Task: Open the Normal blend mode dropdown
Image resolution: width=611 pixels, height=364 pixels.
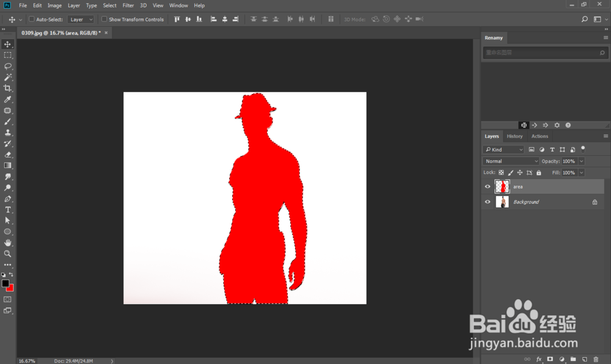Action: coord(511,161)
